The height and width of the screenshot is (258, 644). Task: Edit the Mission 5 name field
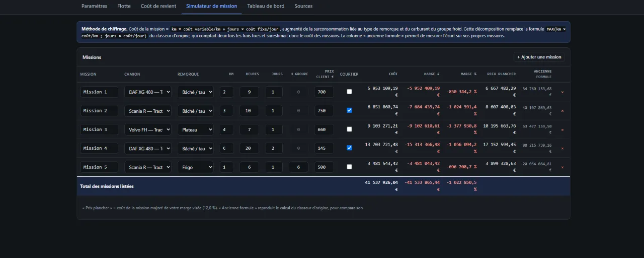click(x=99, y=167)
